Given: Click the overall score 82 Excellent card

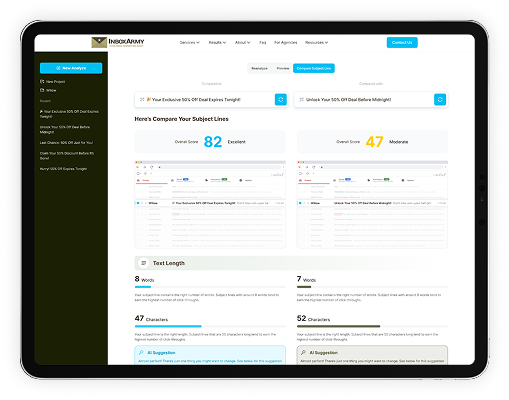Looking at the screenshot, I should click(210, 142).
